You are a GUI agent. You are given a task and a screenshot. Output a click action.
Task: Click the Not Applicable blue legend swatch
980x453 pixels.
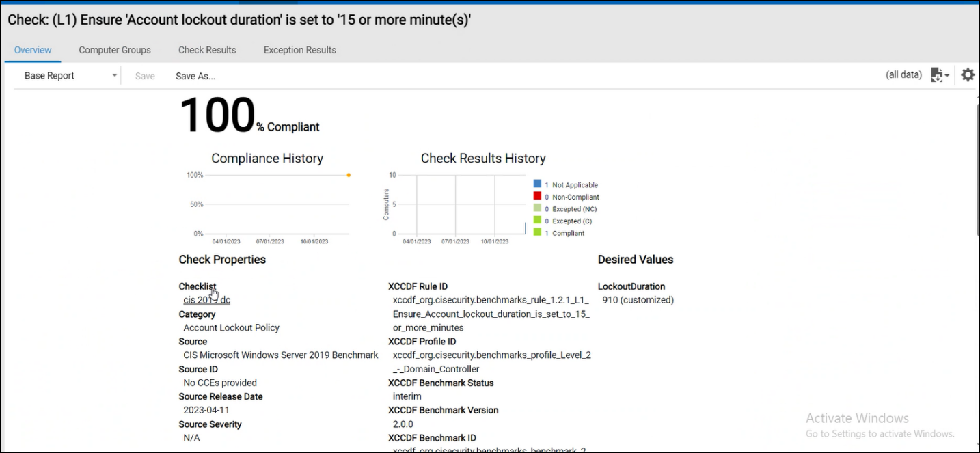[537, 184]
